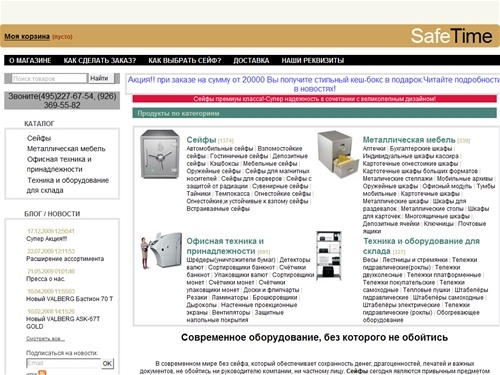Viewport: 500px width, 375px height.
Task: Open the RSS feed icon
Action: (x=42, y=373)
